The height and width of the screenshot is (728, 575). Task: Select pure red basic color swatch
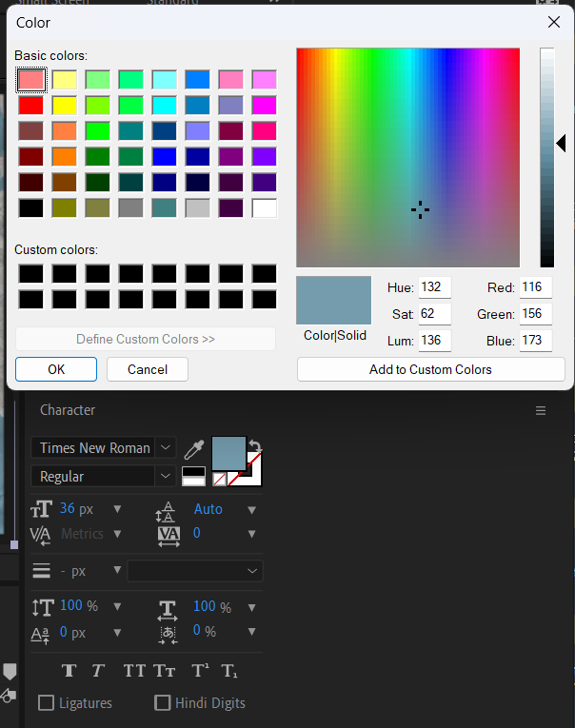pyautogui.click(x=31, y=106)
